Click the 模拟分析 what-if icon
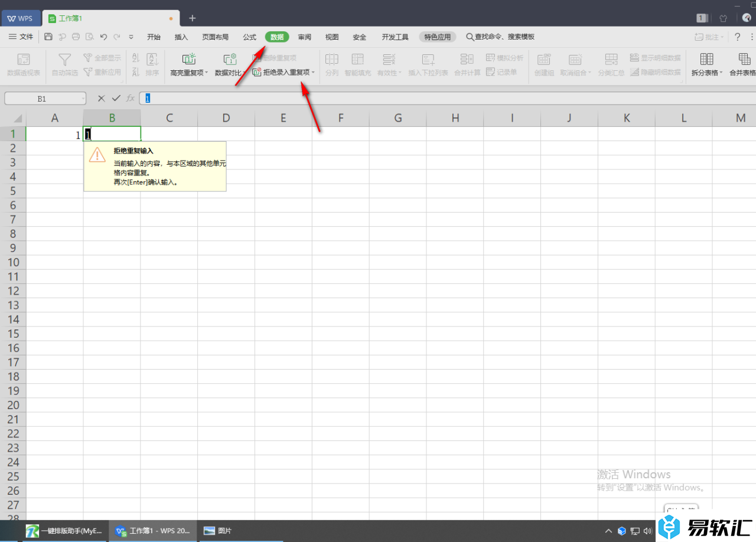This screenshot has height=542, width=756. tap(490, 58)
